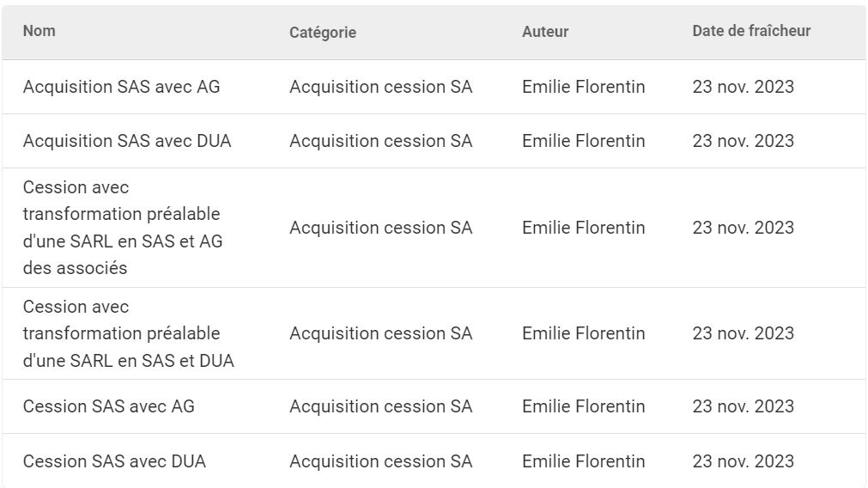Sort by the Catégorie column header
Viewport: 868px width, 488px height.
tap(323, 33)
